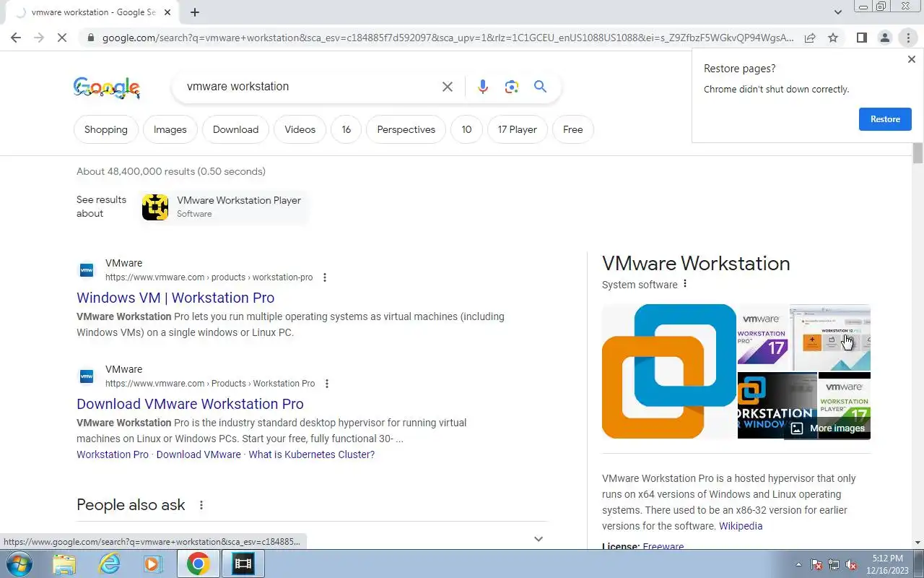This screenshot has height=578, width=924.
Task: Open a new tab with the plus button
Action: point(195,12)
